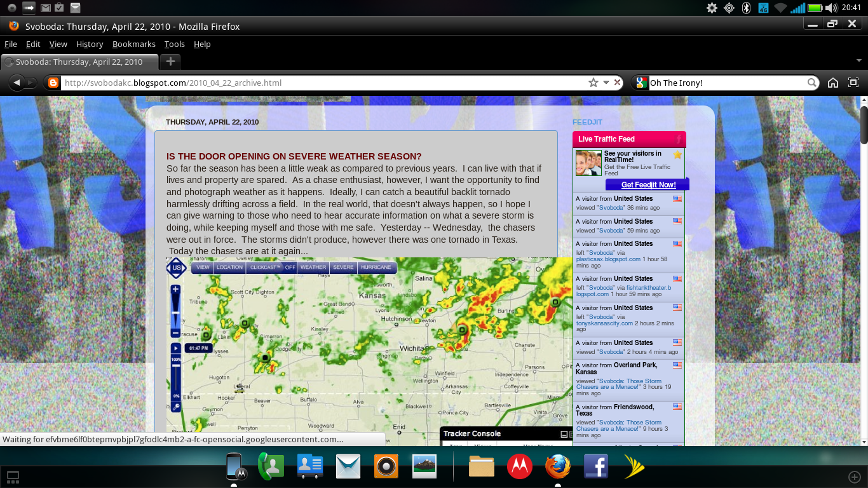Click the Firefox back arrow button
The image size is (868, 488).
(17, 83)
